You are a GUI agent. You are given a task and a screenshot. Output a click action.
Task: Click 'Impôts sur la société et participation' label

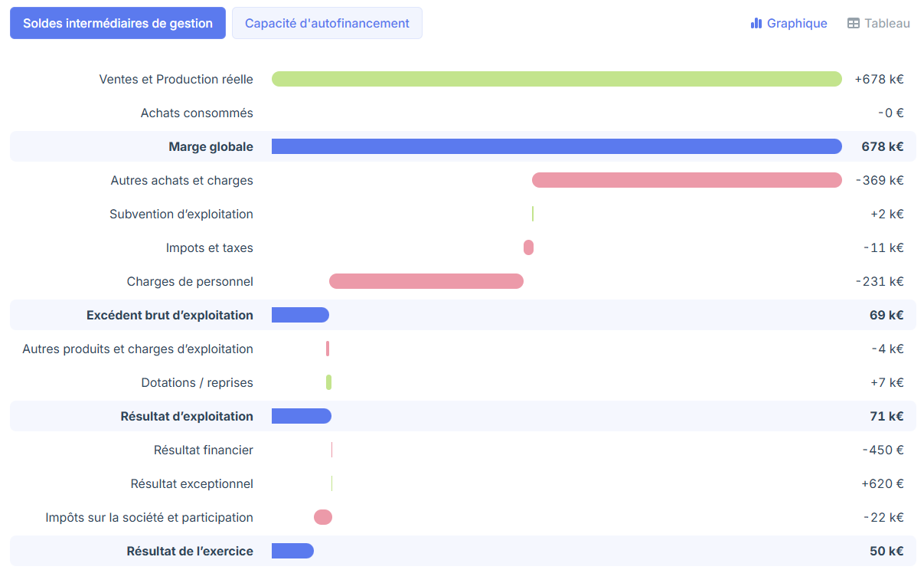(x=149, y=517)
